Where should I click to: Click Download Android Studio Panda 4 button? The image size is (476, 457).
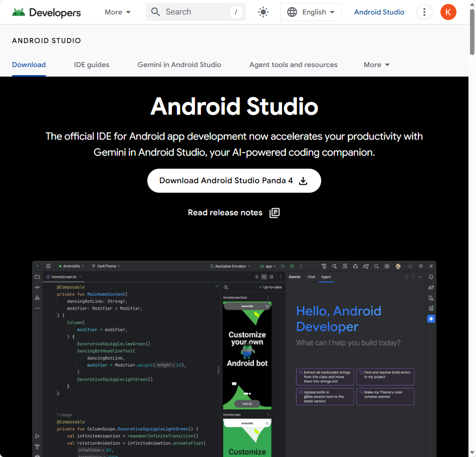pyautogui.click(x=234, y=180)
